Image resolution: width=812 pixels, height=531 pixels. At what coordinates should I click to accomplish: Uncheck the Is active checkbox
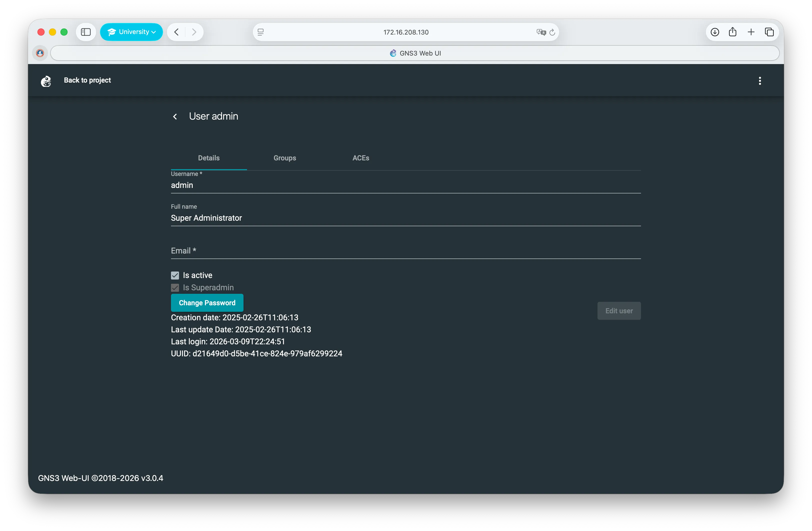(175, 275)
